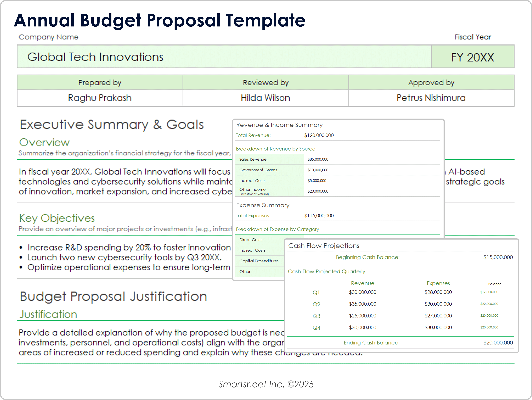Click the Key Objectives subheading
This screenshot has width=532, height=400.
[57, 218]
